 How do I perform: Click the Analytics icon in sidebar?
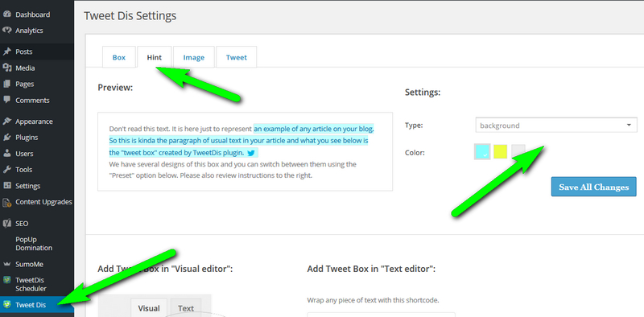(x=6, y=31)
